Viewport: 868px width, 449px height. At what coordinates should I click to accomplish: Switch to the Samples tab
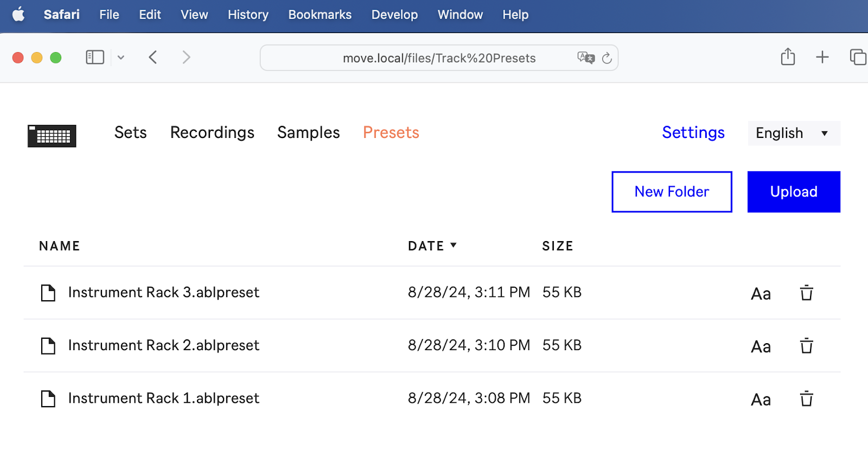[x=308, y=132]
